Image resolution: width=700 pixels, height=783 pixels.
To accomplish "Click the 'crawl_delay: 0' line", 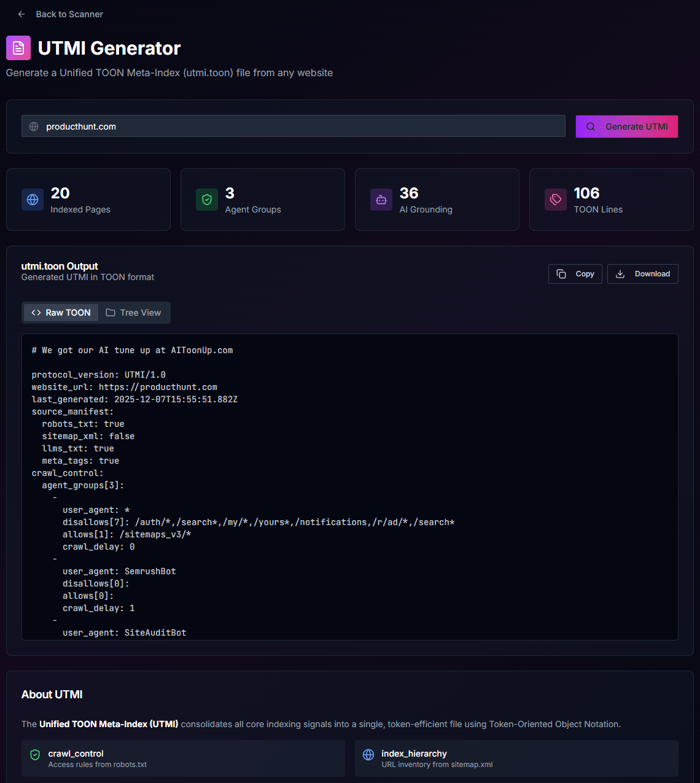I will (99, 547).
